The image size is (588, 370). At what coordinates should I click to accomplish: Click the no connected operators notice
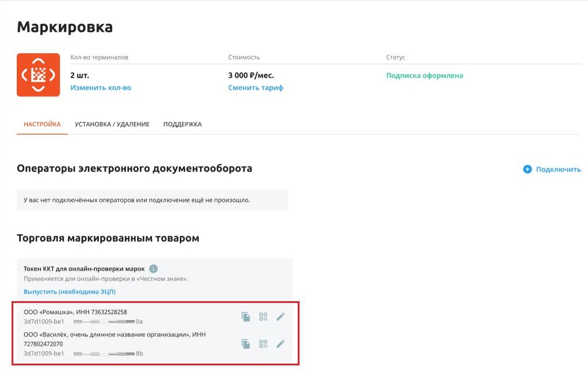pyautogui.click(x=152, y=200)
